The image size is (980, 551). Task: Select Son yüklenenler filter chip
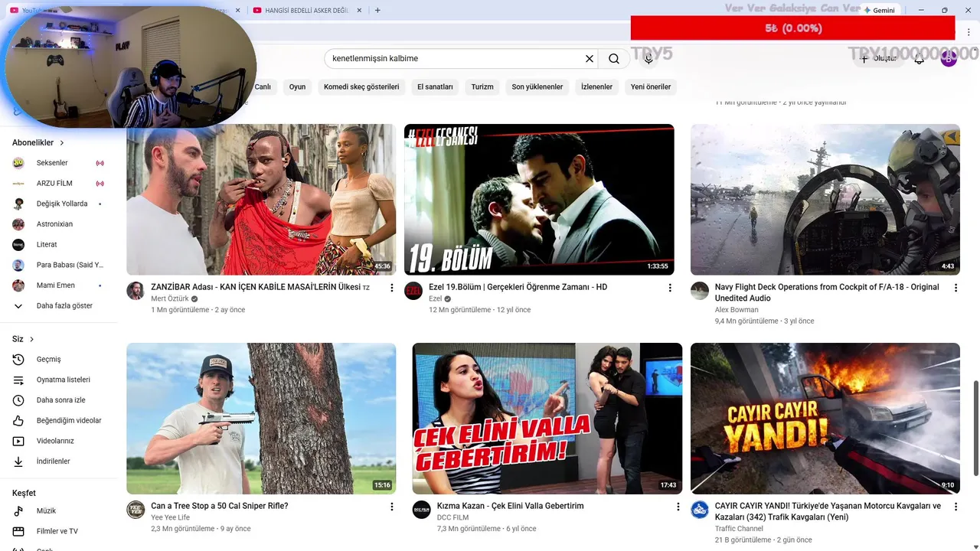pos(537,87)
